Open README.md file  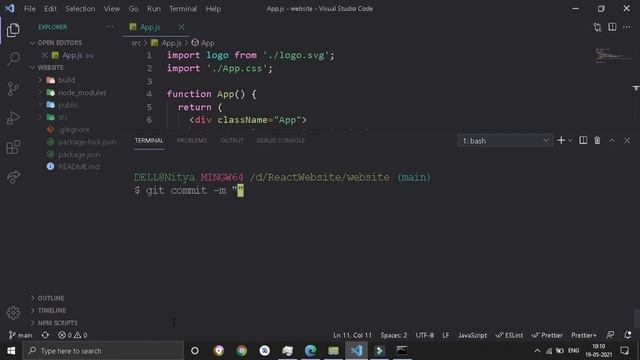(78, 167)
